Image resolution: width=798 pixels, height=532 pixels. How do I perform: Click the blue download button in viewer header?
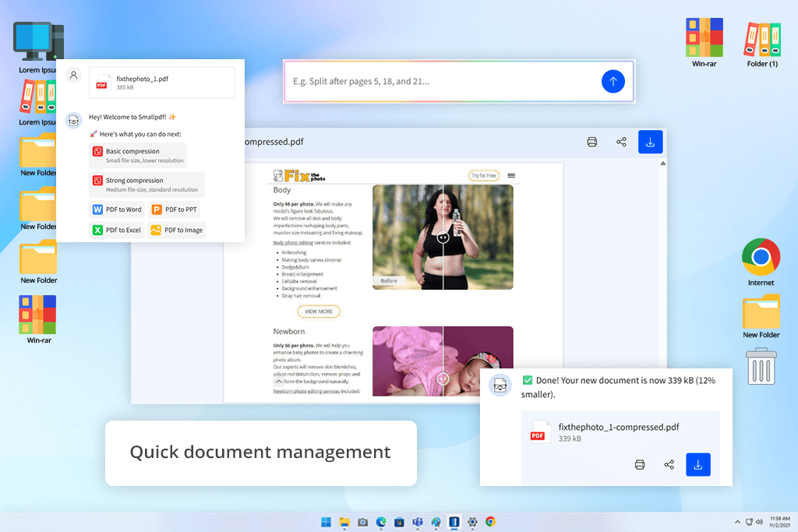(x=651, y=142)
